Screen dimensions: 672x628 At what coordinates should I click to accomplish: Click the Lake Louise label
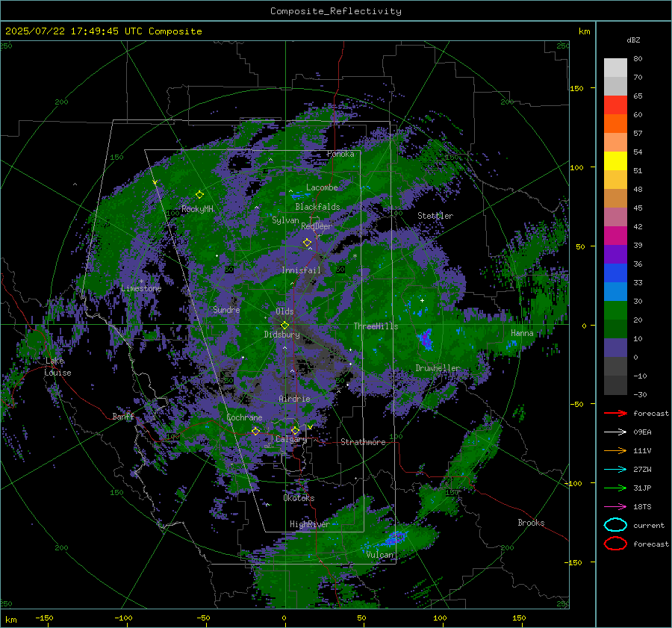[x=57, y=367]
